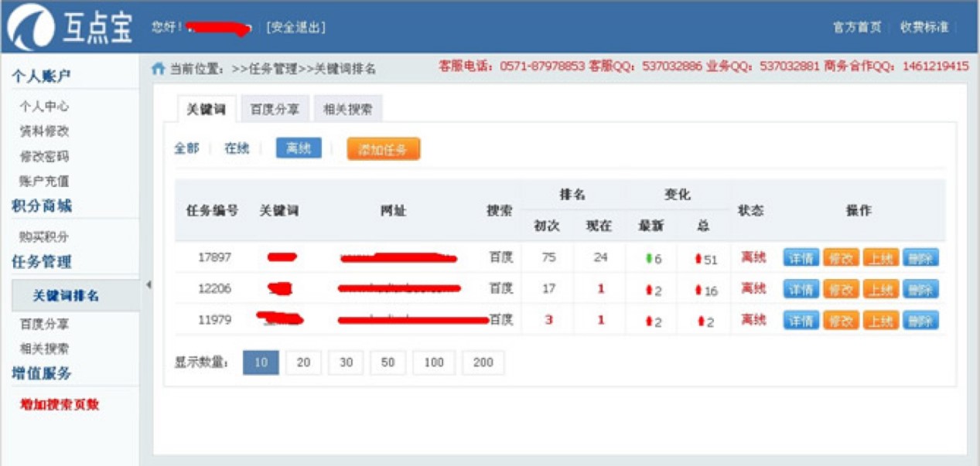Image resolution: width=980 pixels, height=466 pixels.
Task: Open 账户充值 in the sidebar
Action: click(44, 181)
